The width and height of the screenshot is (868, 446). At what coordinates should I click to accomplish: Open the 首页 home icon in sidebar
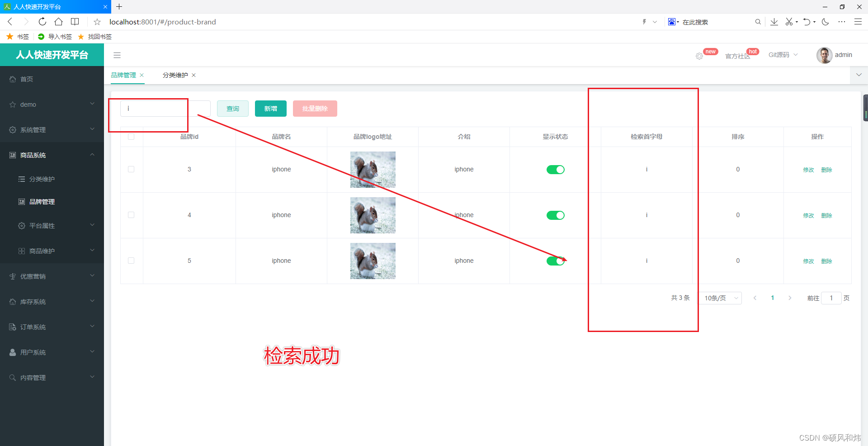(13, 79)
